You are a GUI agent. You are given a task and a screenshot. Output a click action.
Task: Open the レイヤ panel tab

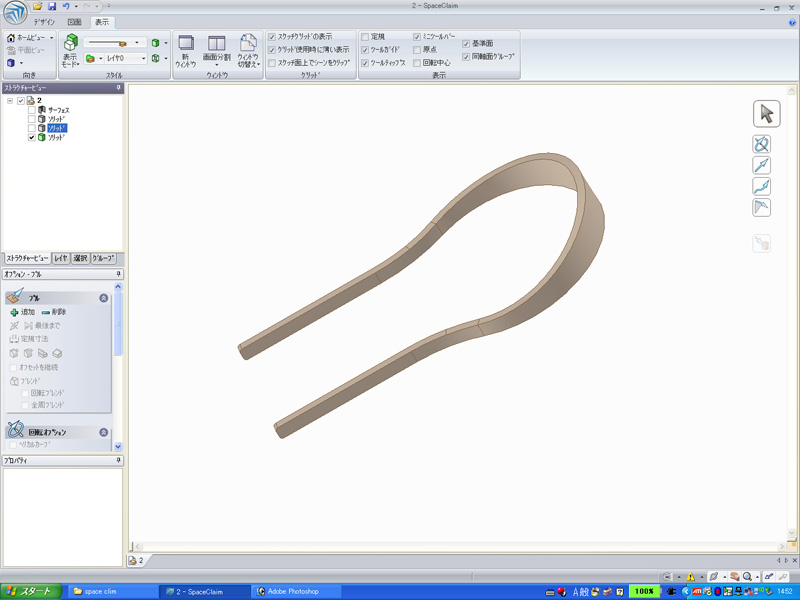coord(61,258)
